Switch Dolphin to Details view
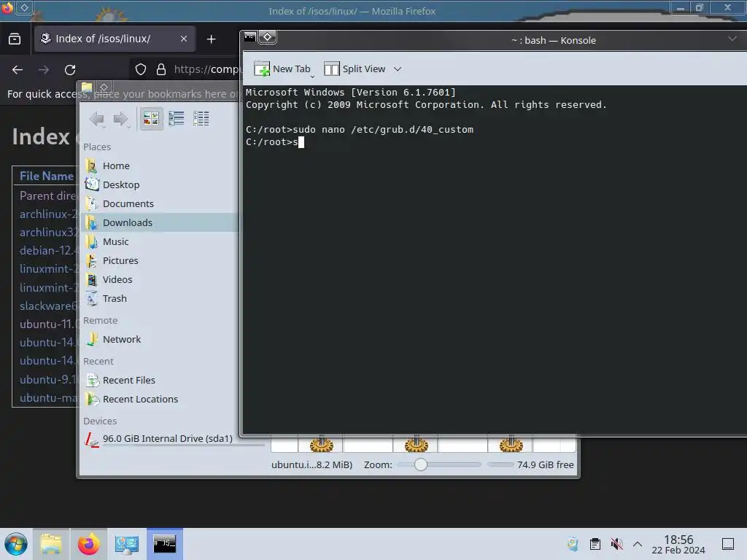The image size is (747, 560). click(x=201, y=119)
